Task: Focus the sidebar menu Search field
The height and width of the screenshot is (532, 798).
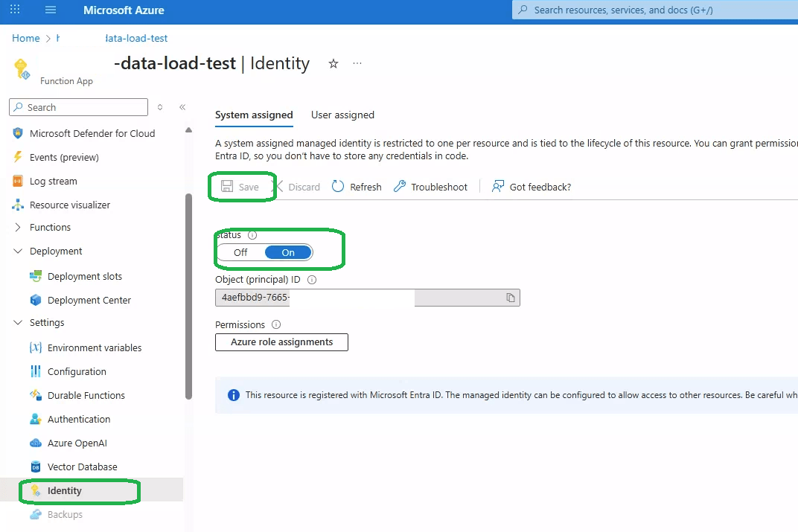Action: pyautogui.click(x=78, y=107)
